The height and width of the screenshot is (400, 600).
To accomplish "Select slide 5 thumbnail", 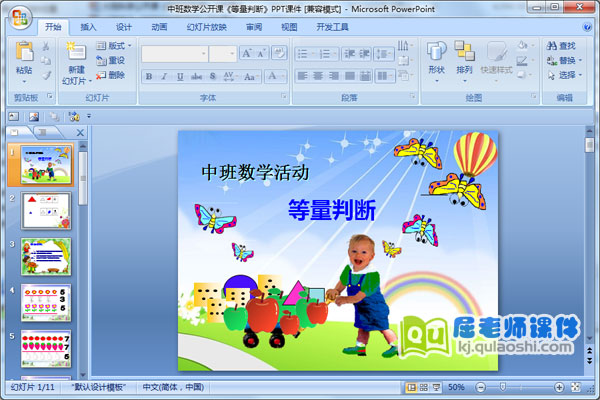I will pyautogui.click(x=46, y=349).
